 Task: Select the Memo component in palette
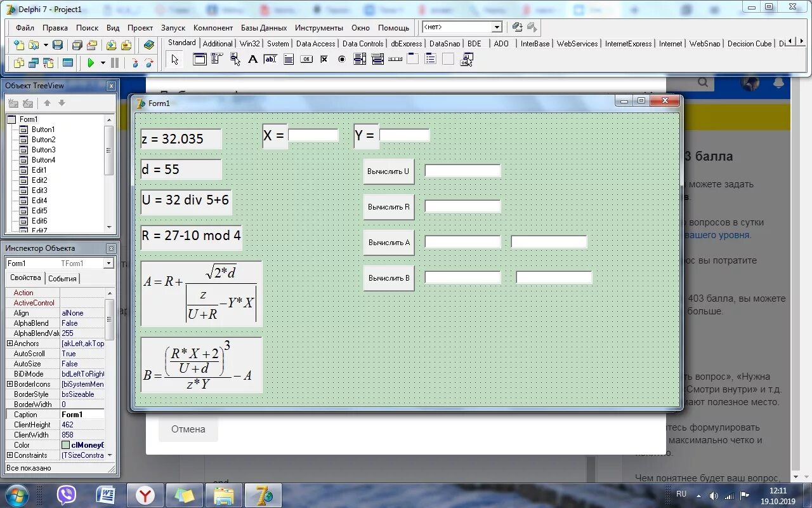[x=289, y=59]
